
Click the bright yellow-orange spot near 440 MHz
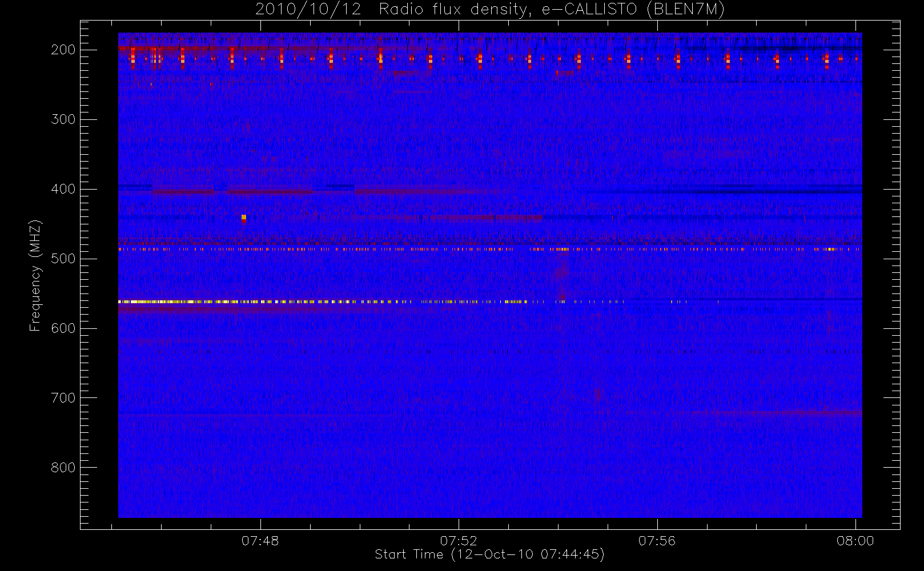244,217
